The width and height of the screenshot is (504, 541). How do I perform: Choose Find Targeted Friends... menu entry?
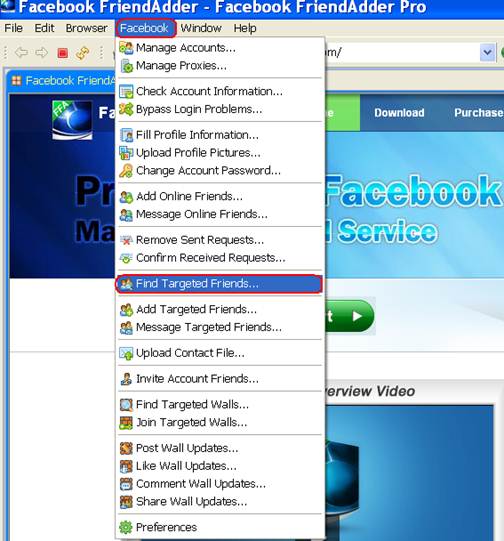pyautogui.click(x=219, y=284)
